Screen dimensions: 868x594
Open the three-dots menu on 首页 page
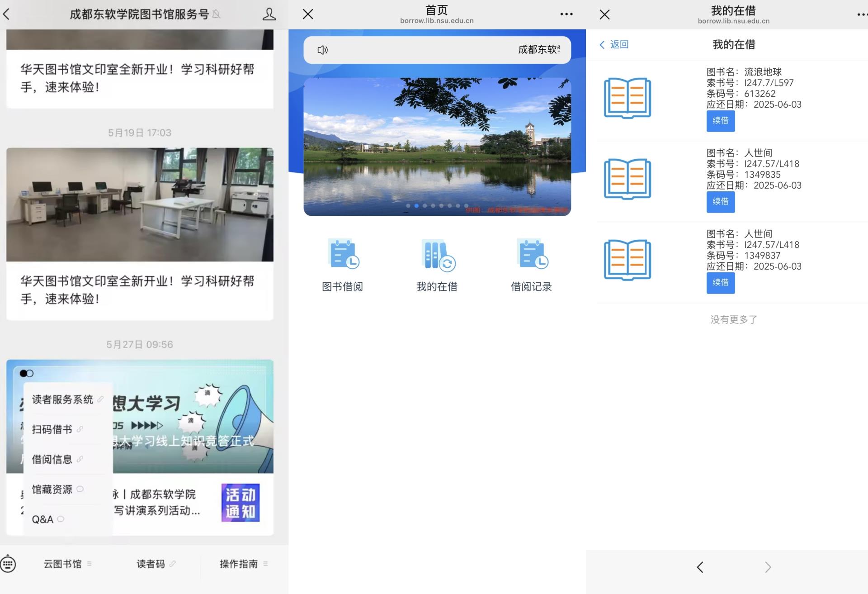click(x=566, y=14)
